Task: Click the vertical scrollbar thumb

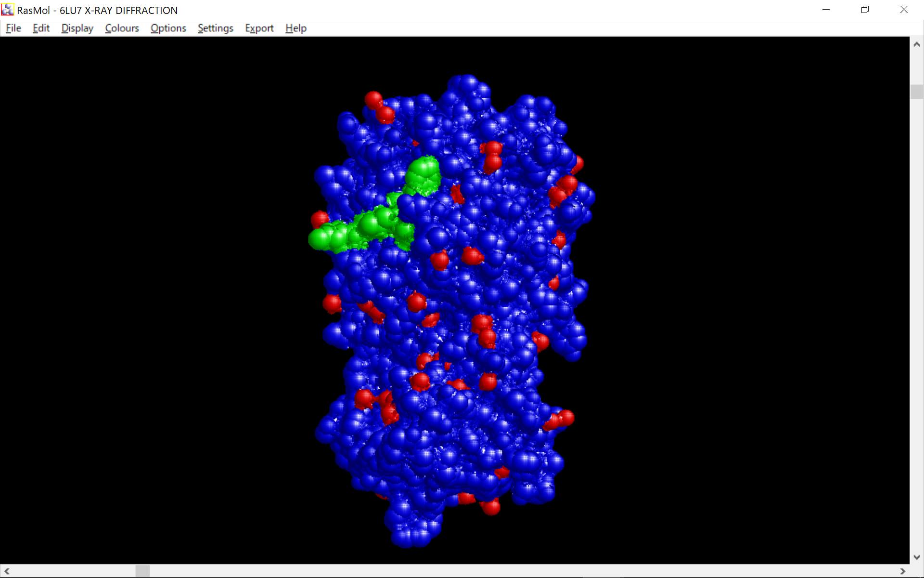Action: (x=916, y=92)
